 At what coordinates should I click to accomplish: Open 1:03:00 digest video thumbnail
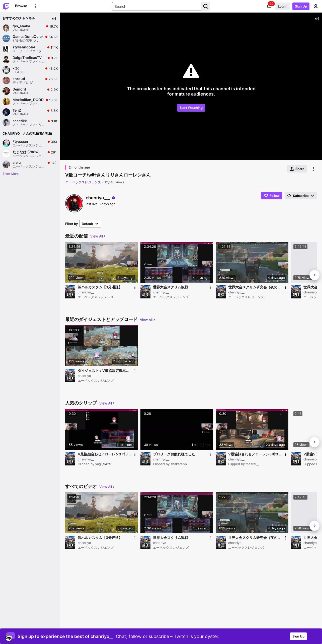(102, 346)
